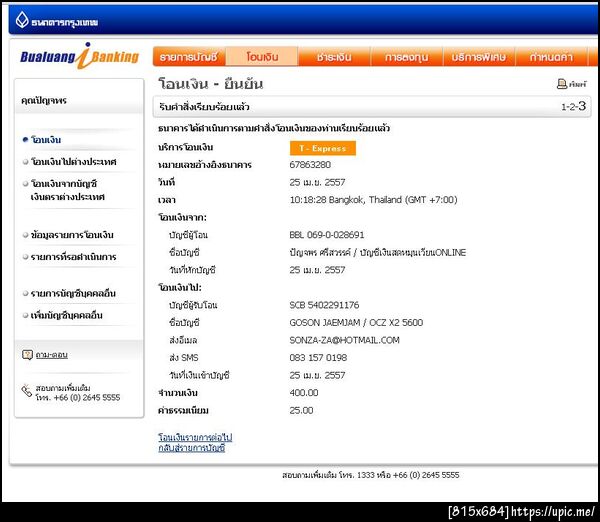Open เพิ่มบัญชีบุคคลอื่น in sidebar
The image size is (600, 522).
[x=67, y=315]
